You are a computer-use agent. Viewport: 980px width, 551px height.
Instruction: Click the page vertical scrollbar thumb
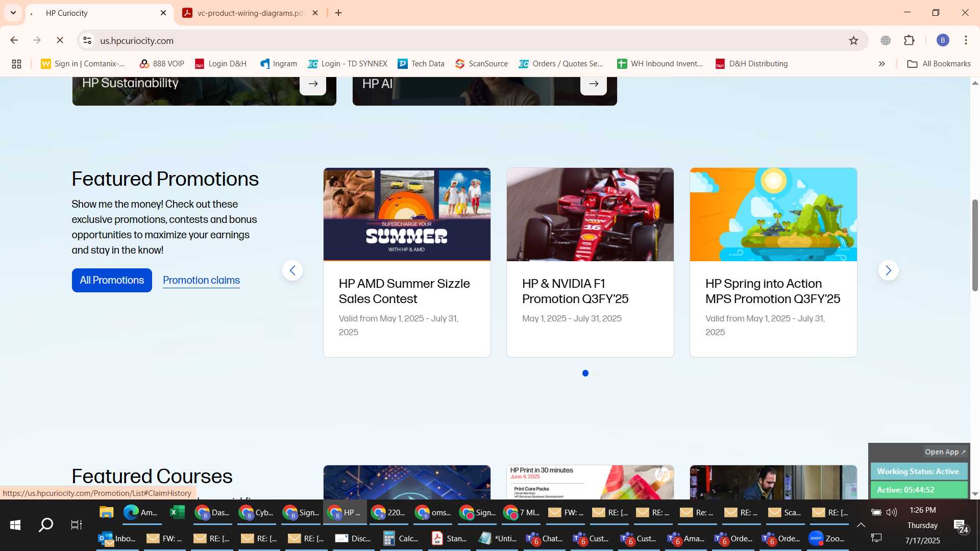tap(975, 245)
